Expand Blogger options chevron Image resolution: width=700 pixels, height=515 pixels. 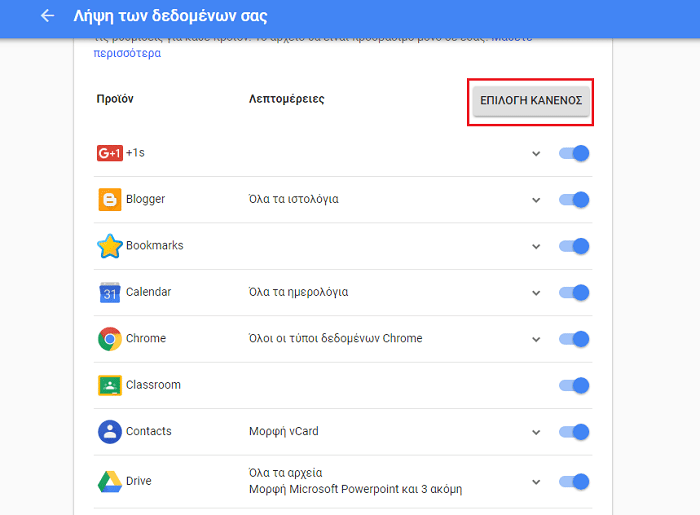(536, 200)
